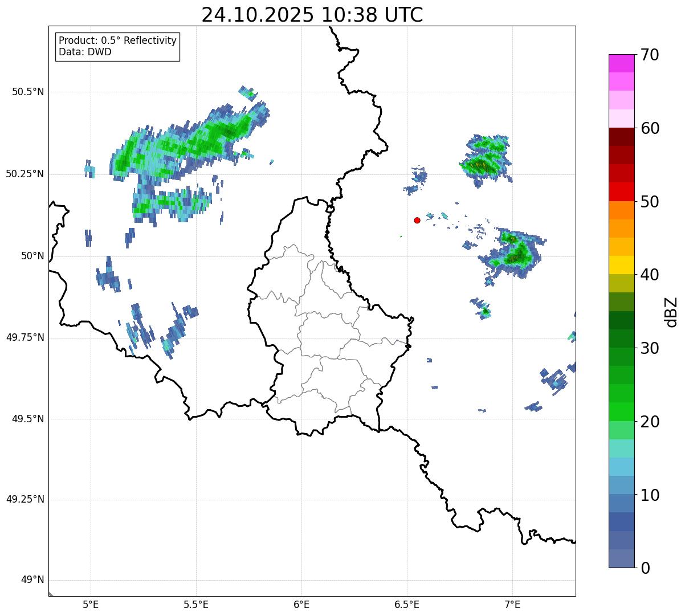This screenshot has height=616, width=685.
Task: Click the 6°E longitude label
Action: tap(301, 604)
